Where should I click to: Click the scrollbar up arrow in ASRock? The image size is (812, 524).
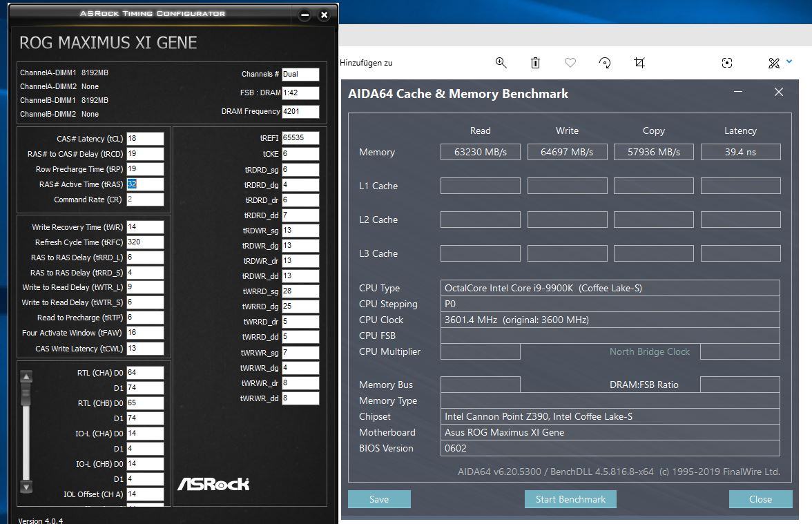click(x=26, y=376)
